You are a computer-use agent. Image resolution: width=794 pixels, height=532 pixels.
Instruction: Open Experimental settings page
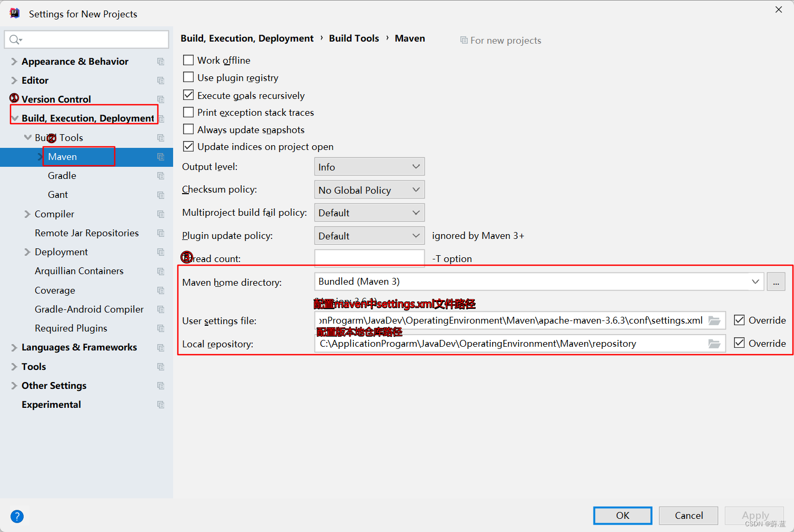tap(51, 405)
